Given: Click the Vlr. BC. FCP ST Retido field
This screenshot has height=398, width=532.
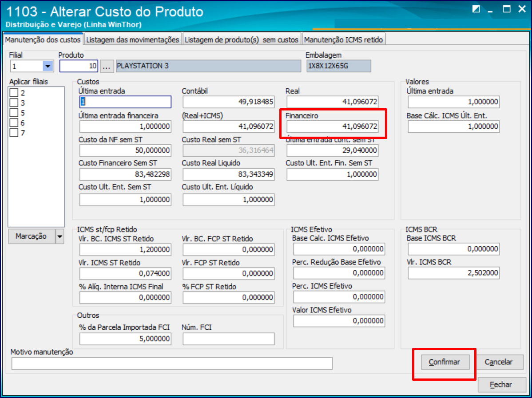Looking at the screenshot, I should coord(229,250).
